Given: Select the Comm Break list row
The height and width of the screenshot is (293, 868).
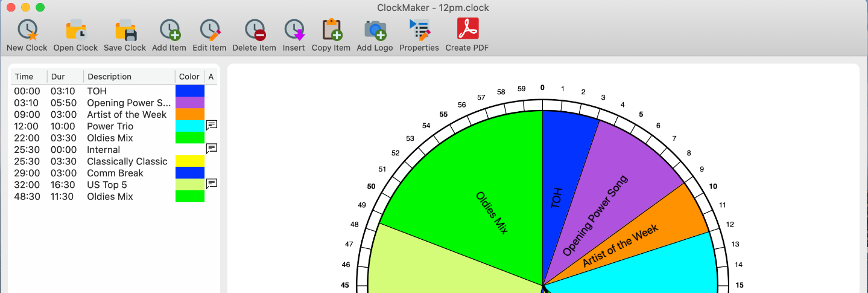Looking at the screenshot, I should [x=114, y=173].
